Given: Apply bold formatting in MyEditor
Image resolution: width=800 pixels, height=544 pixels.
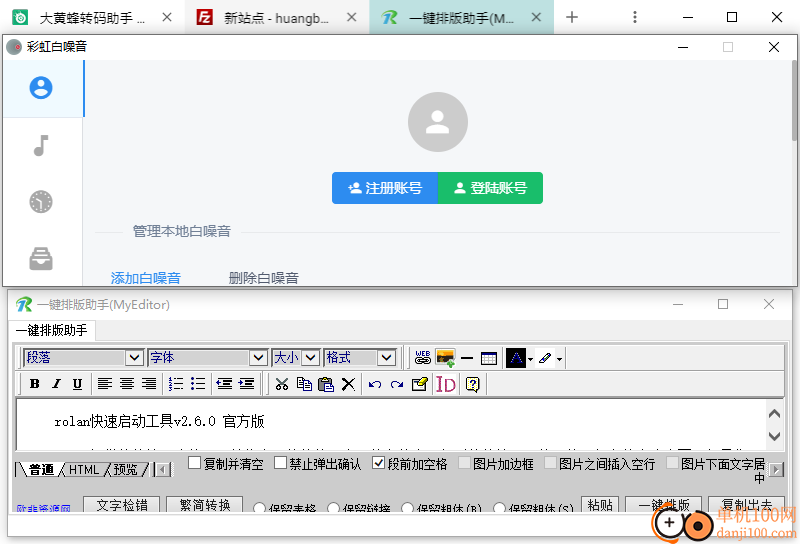Looking at the screenshot, I should 35,384.
